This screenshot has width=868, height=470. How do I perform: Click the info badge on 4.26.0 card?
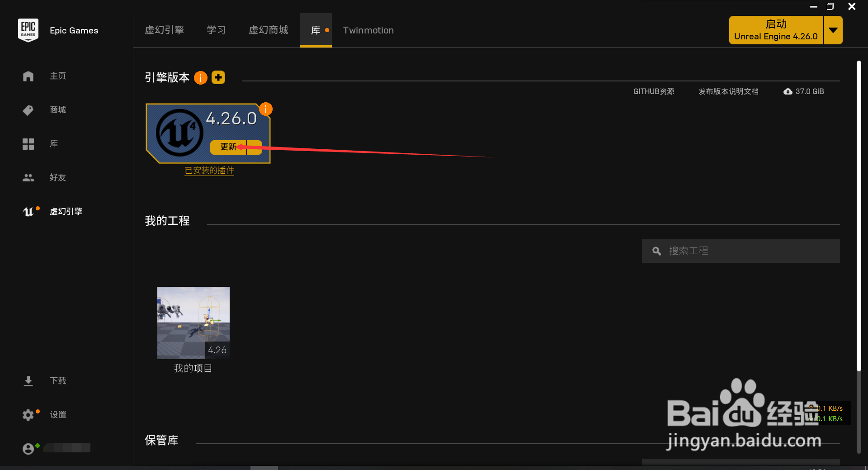click(266, 109)
